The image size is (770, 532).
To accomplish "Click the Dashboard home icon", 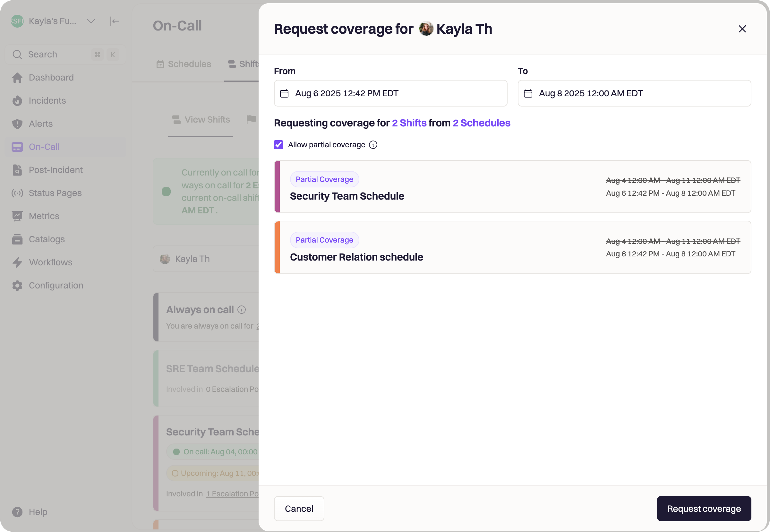I will click(17, 78).
